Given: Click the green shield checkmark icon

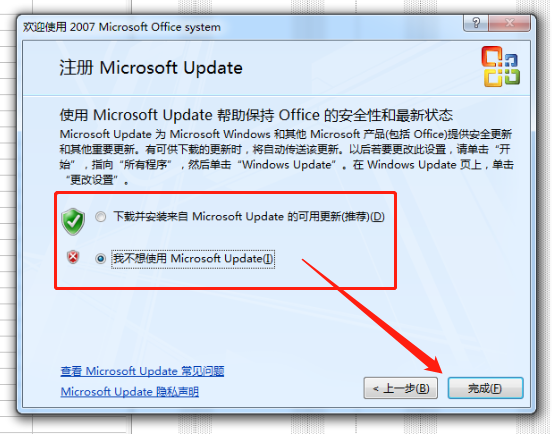Looking at the screenshot, I should tap(73, 221).
